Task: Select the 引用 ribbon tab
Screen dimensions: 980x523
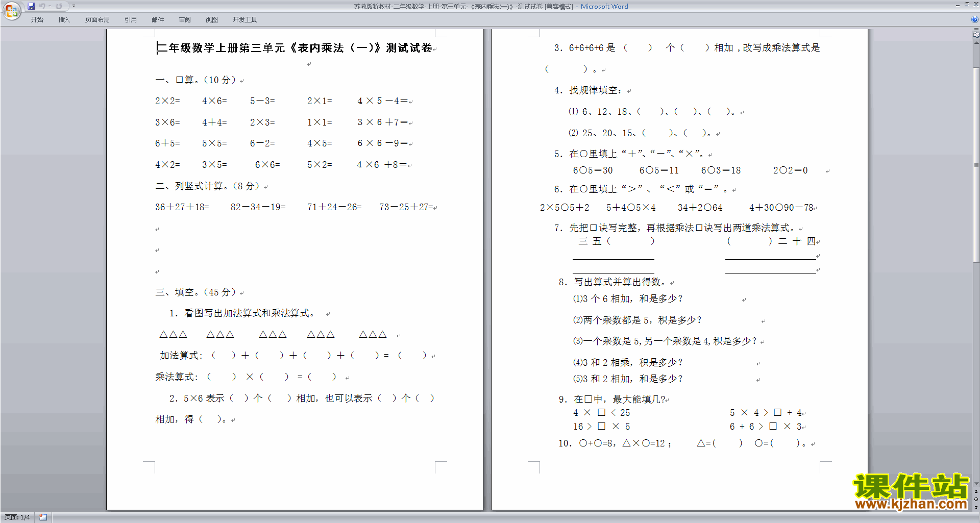Action: [130, 20]
